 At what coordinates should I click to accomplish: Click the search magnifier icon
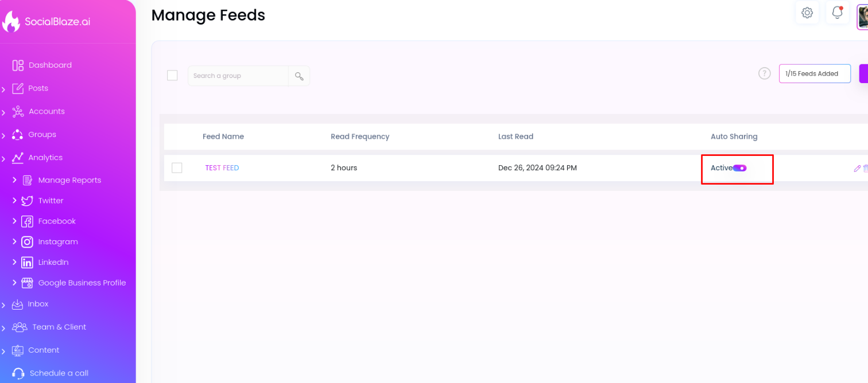pyautogui.click(x=299, y=76)
